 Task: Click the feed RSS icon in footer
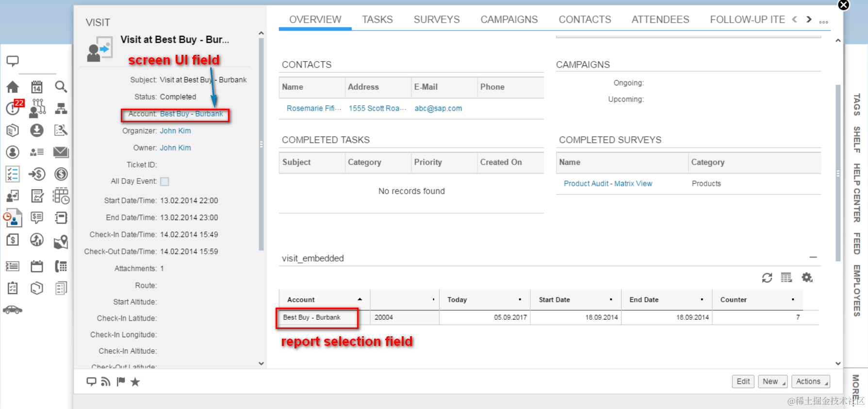[106, 382]
